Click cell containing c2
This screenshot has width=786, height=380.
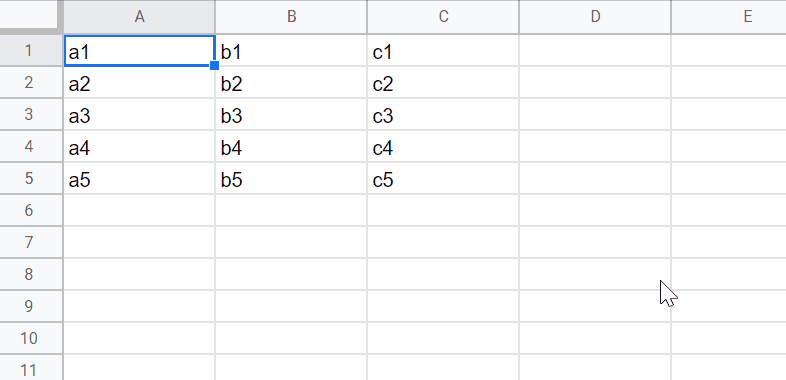pos(443,83)
